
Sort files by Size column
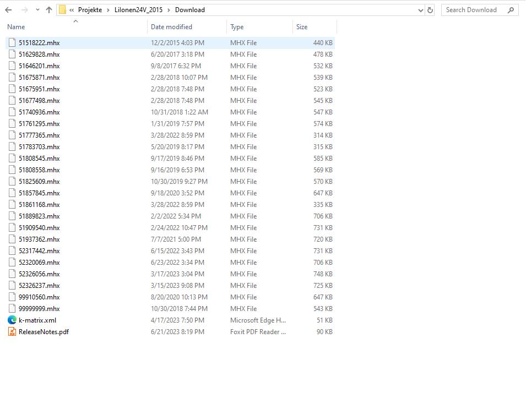[302, 27]
